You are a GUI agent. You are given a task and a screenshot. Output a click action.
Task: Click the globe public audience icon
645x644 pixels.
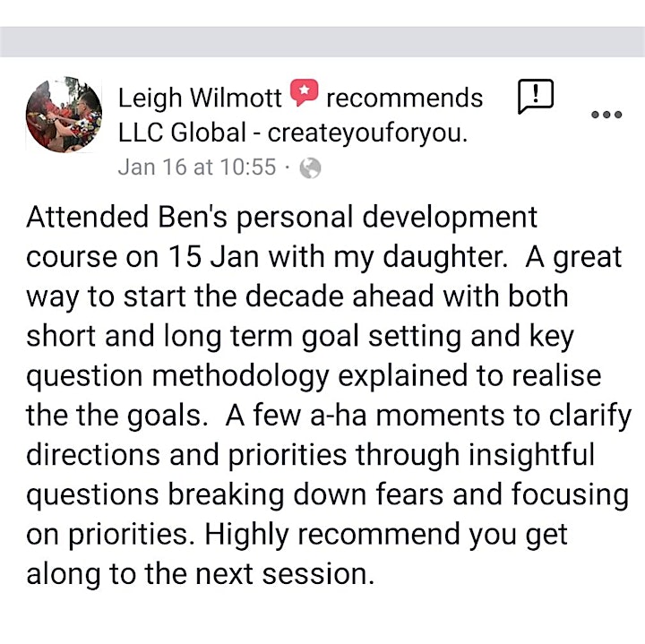pyautogui.click(x=310, y=167)
